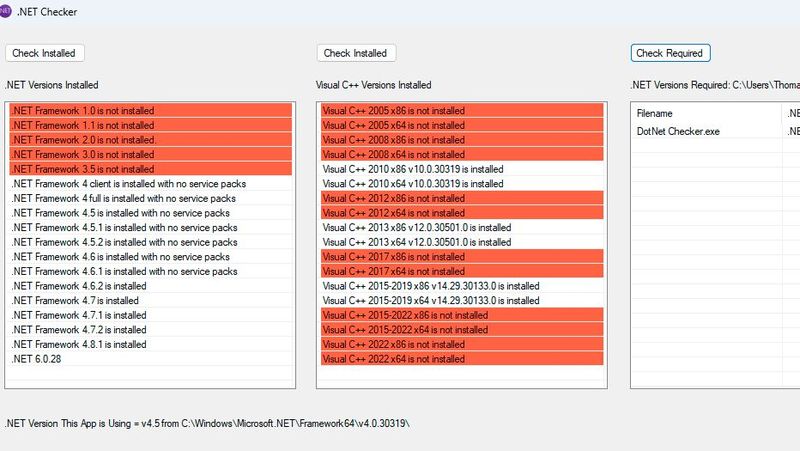Select '.NET Framework 3.5 is not installed' row

(151, 169)
